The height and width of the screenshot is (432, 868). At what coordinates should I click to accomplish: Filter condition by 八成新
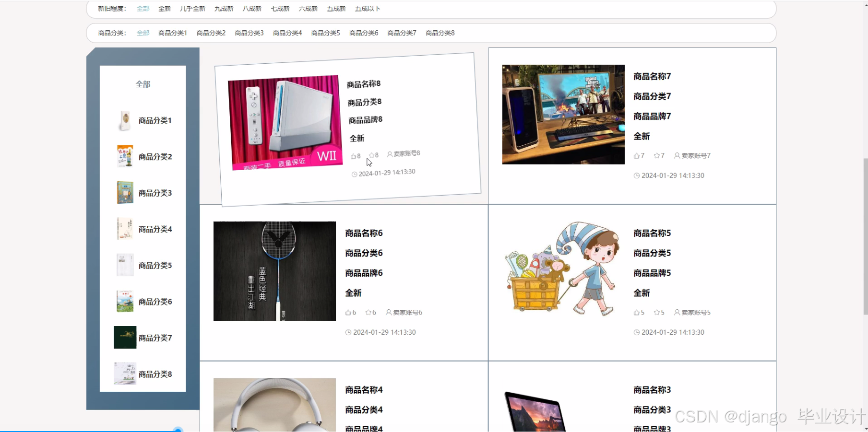tap(252, 9)
